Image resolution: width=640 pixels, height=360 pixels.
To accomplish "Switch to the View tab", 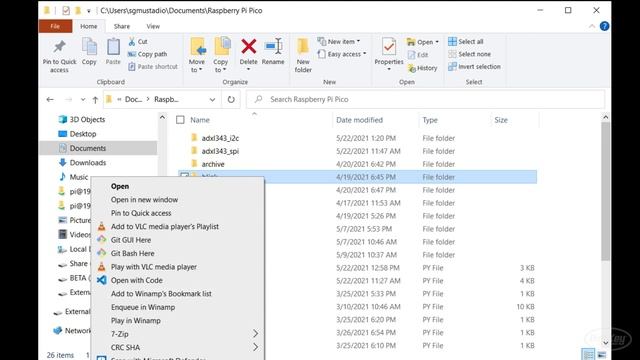I will coord(153,26).
